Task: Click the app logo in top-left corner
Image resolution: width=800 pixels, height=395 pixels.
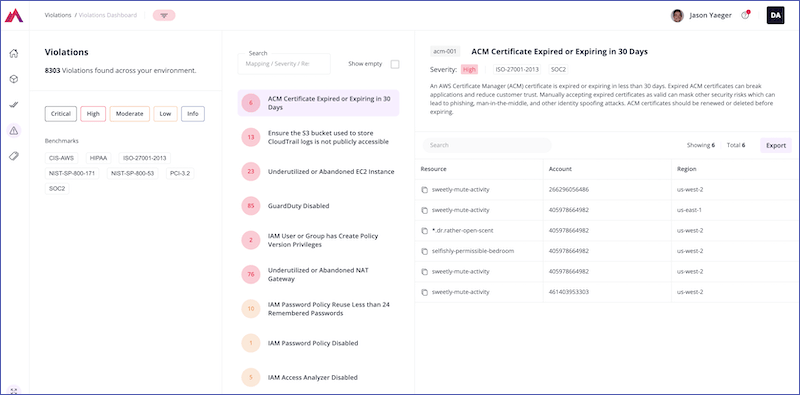Action: click(14, 15)
